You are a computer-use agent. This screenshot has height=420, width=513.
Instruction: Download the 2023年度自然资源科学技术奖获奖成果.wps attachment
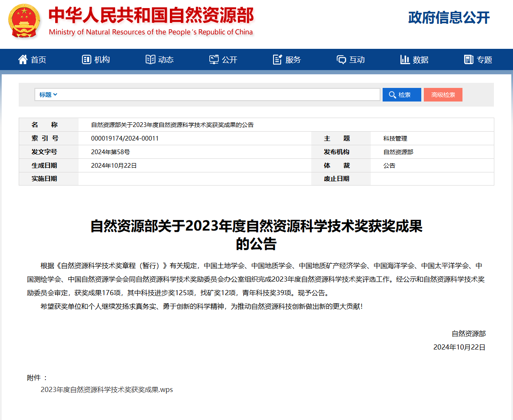pos(107,389)
